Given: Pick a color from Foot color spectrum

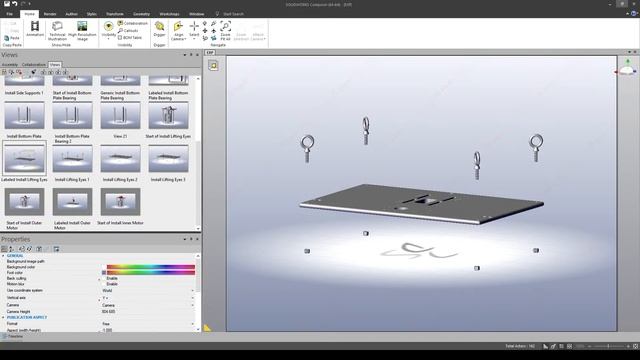Looking at the screenshot, I should (151, 272).
